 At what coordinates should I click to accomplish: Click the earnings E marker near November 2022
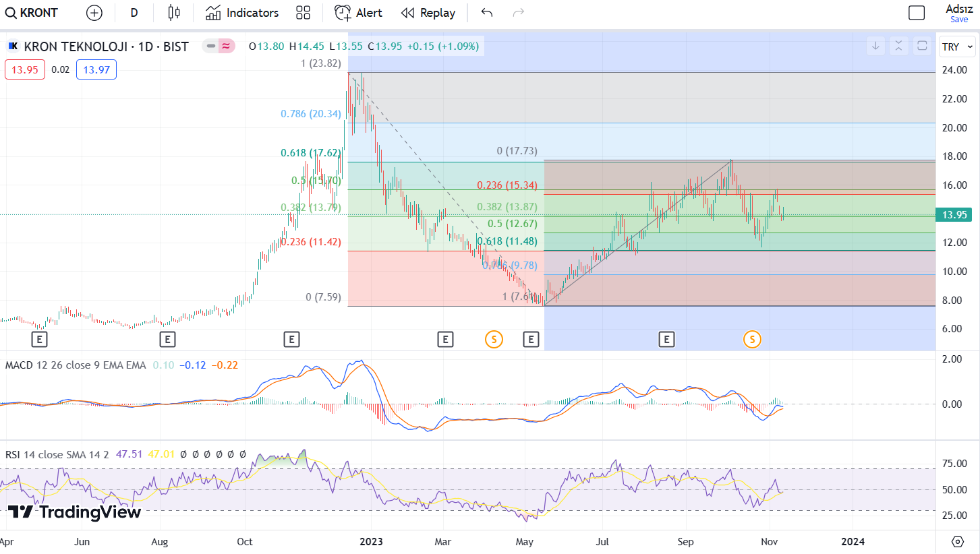pos(291,339)
